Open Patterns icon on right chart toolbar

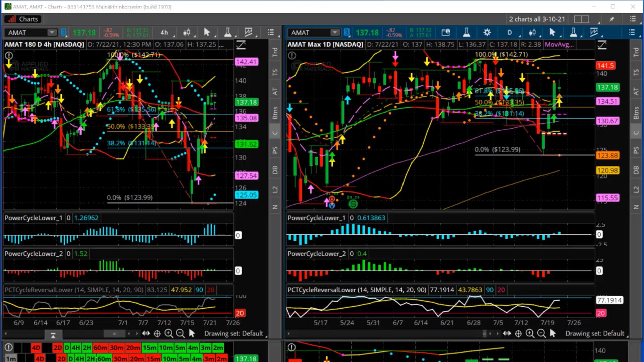[594, 32]
